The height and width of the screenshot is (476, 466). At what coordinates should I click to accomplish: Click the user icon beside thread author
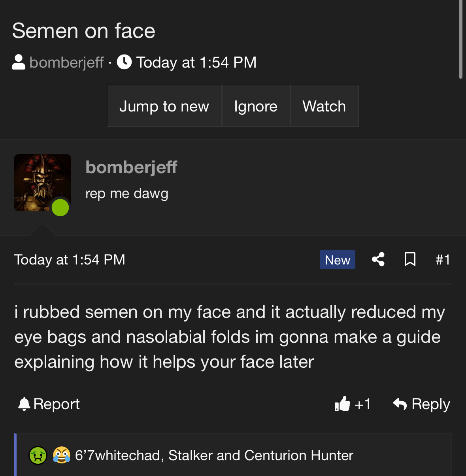[19, 62]
